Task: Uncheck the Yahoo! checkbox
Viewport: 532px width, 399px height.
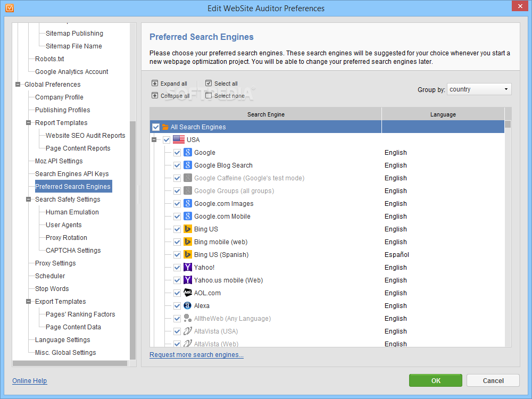Action: tap(177, 268)
